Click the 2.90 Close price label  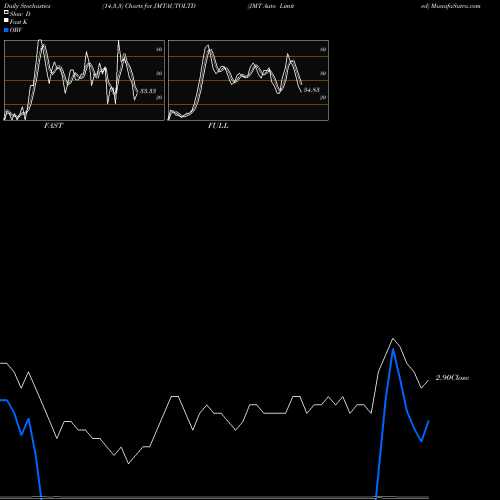[x=452, y=378]
